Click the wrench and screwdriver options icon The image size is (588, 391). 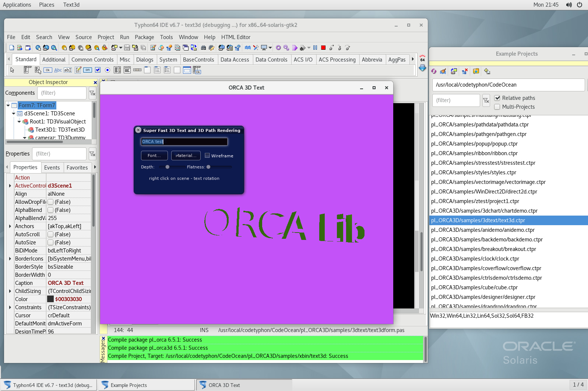(x=256, y=48)
